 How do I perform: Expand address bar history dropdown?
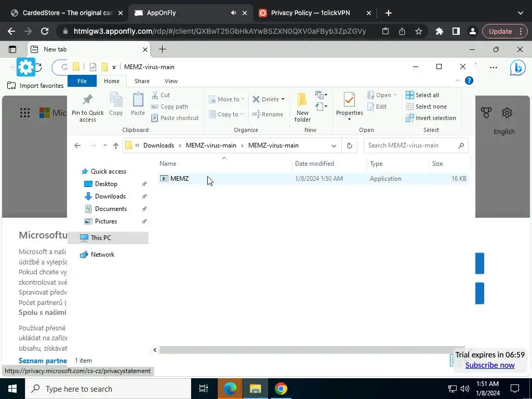click(x=334, y=145)
